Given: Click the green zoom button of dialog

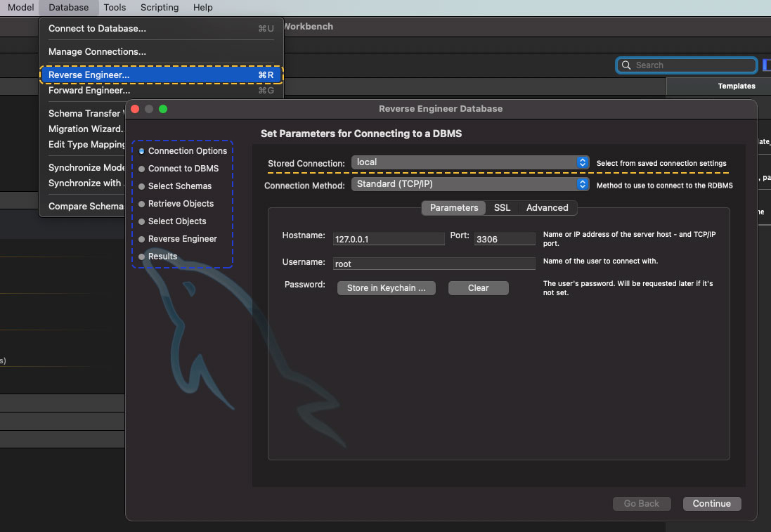Looking at the screenshot, I should pyautogui.click(x=163, y=109).
